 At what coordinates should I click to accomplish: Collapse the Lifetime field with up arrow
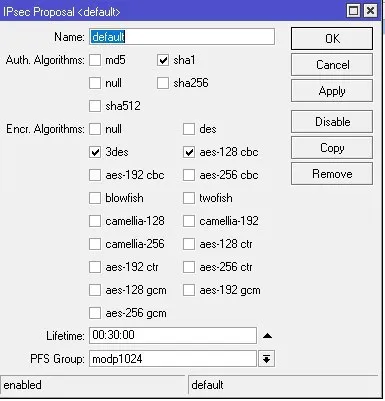(267, 336)
